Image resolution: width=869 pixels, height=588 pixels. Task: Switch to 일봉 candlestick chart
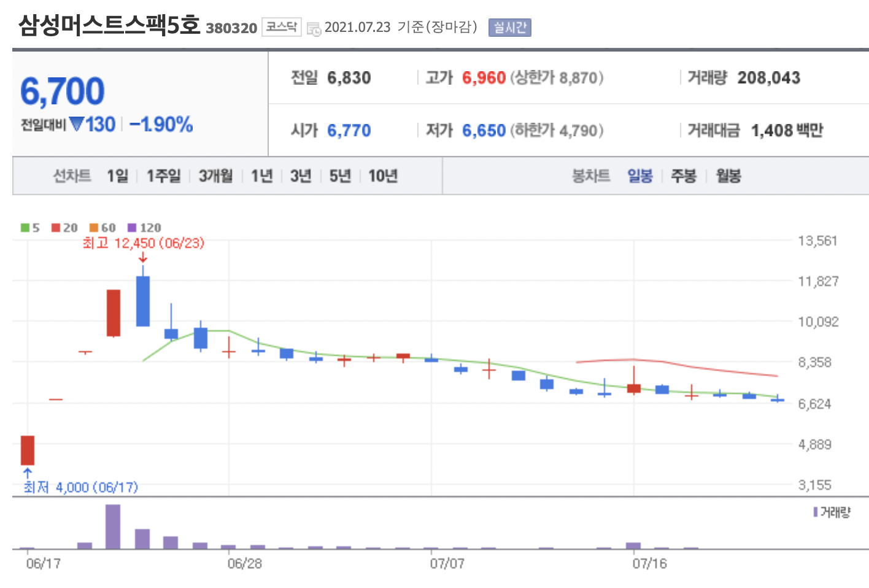click(640, 176)
